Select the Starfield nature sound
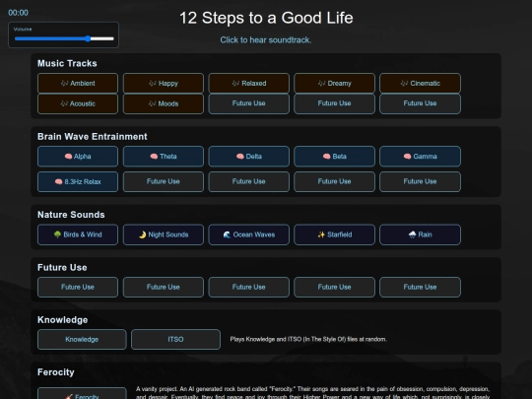Image resolution: width=532 pixels, height=399 pixels. coord(334,234)
